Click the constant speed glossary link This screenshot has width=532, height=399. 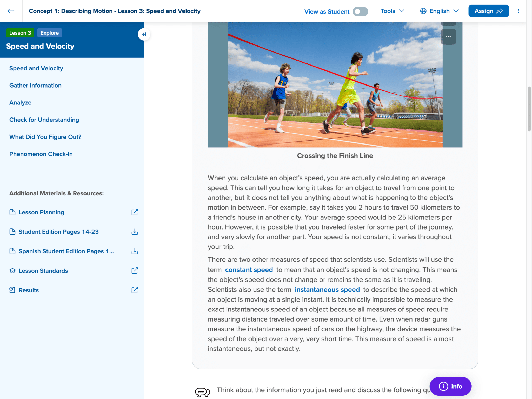coord(249,270)
